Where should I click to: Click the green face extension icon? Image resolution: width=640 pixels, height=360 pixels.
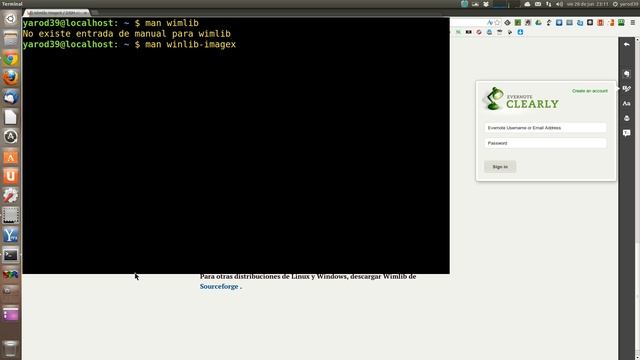coord(621,23)
